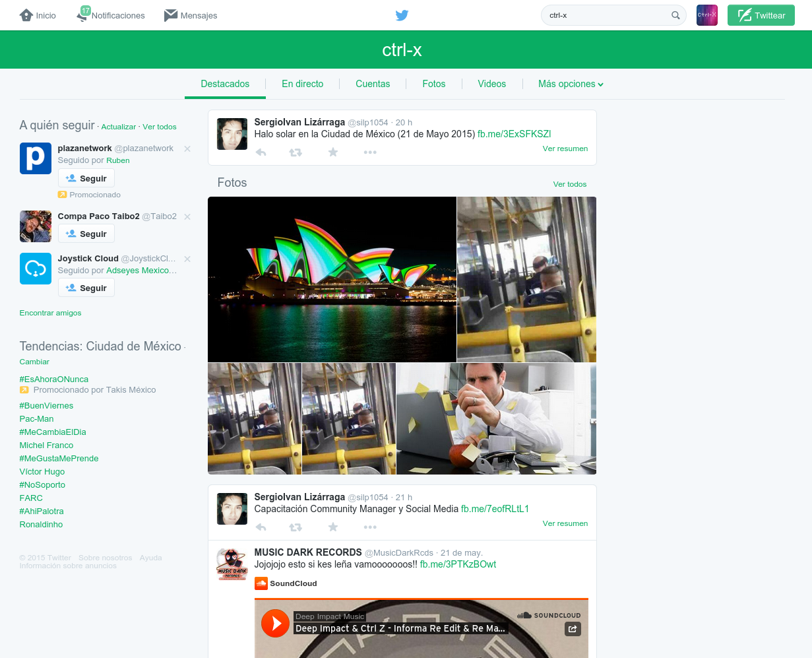Click the Twittear compose button
Screen dimensions: 812x658
[x=761, y=15]
